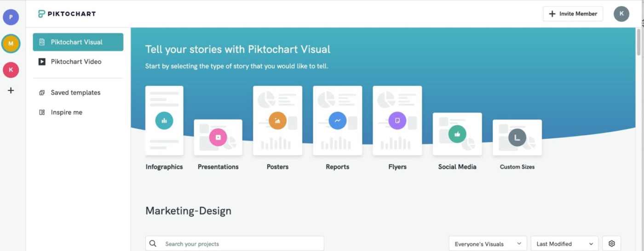Open the Last Modified sort dropdown

coord(564,244)
